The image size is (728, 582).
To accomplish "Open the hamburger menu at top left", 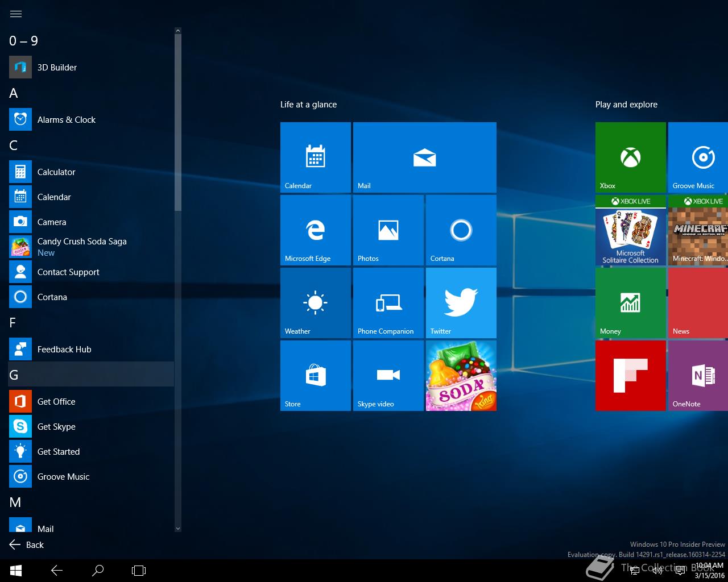I will pos(16,14).
